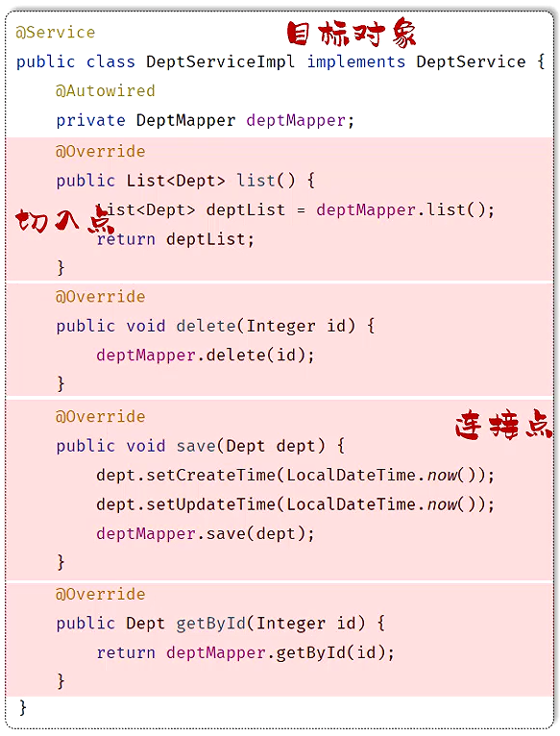Click @Override above the list() method

pos(101,151)
